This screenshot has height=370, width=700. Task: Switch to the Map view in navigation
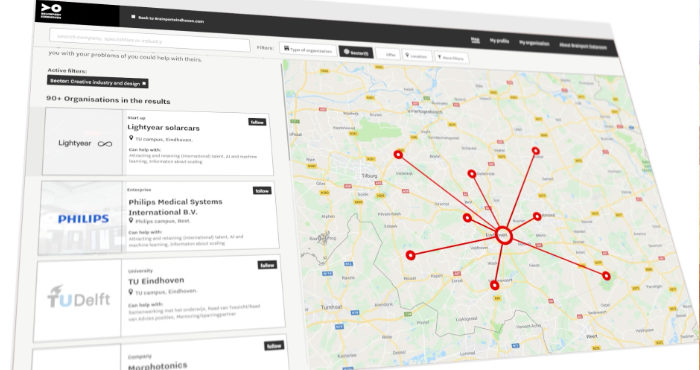pyautogui.click(x=475, y=40)
